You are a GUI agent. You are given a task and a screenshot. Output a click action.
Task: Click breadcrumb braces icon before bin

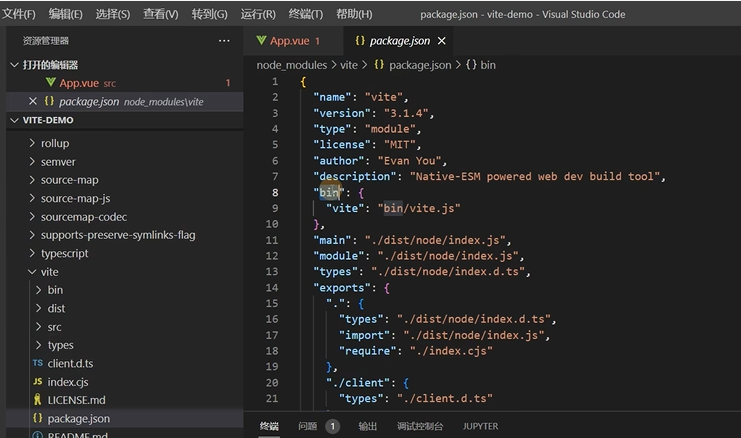pos(471,65)
